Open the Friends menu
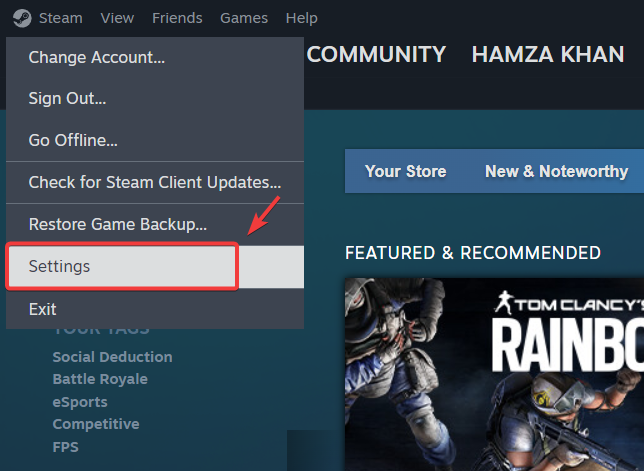The width and height of the screenshot is (644, 471). pos(177,18)
